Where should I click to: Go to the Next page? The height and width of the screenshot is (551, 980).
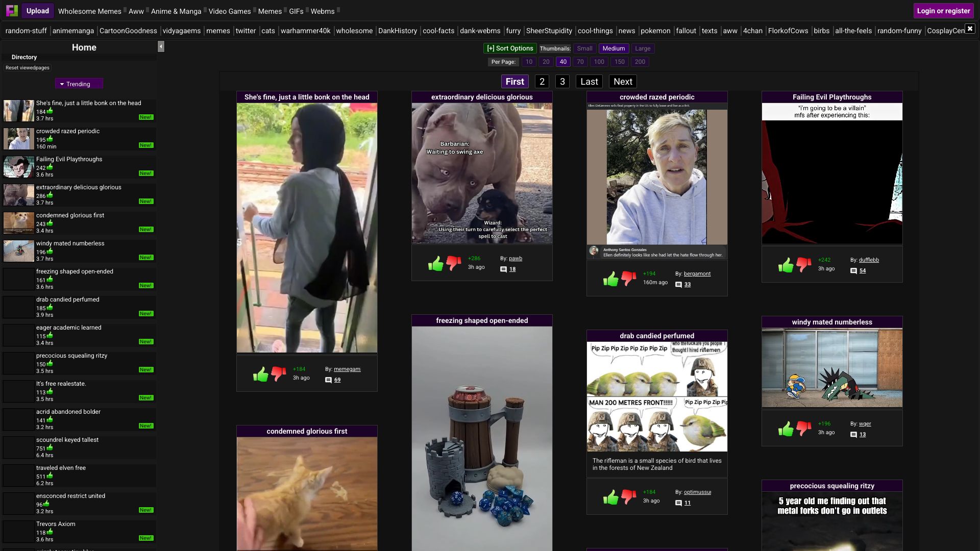tap(622, 82)
